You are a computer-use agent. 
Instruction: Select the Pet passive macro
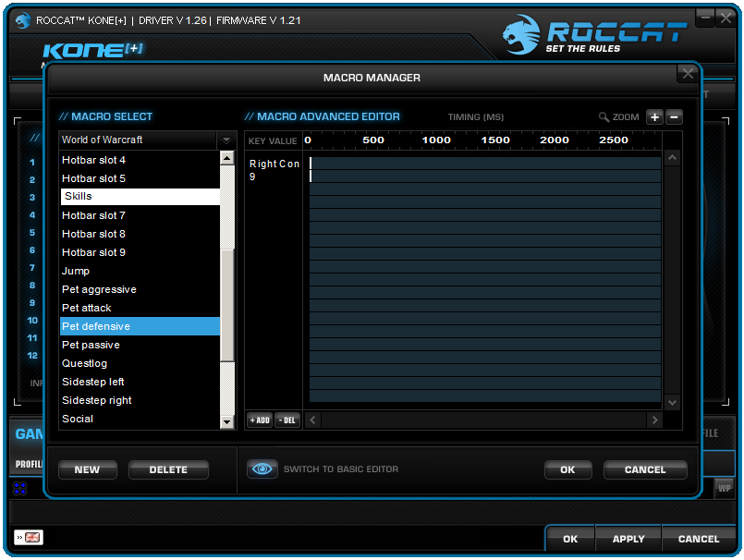(x=140, y=345)
